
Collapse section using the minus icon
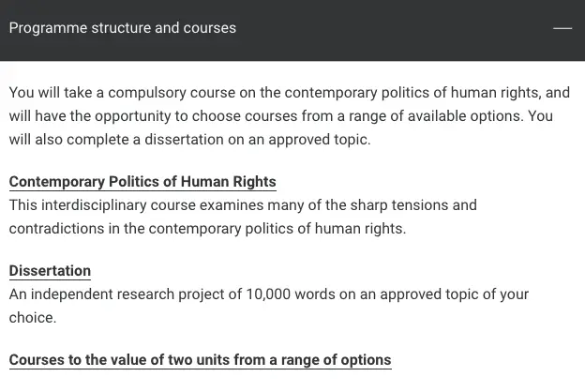[x=562, y=28]
